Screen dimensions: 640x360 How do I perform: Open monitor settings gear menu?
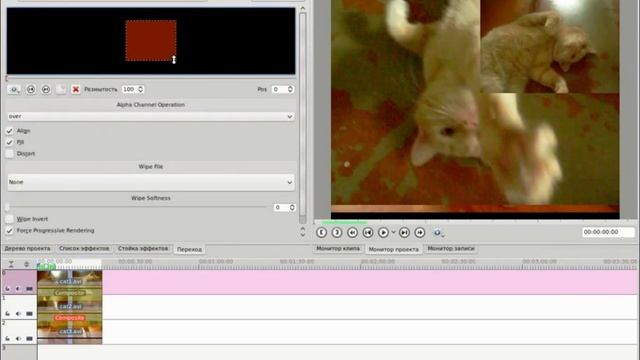438,233
